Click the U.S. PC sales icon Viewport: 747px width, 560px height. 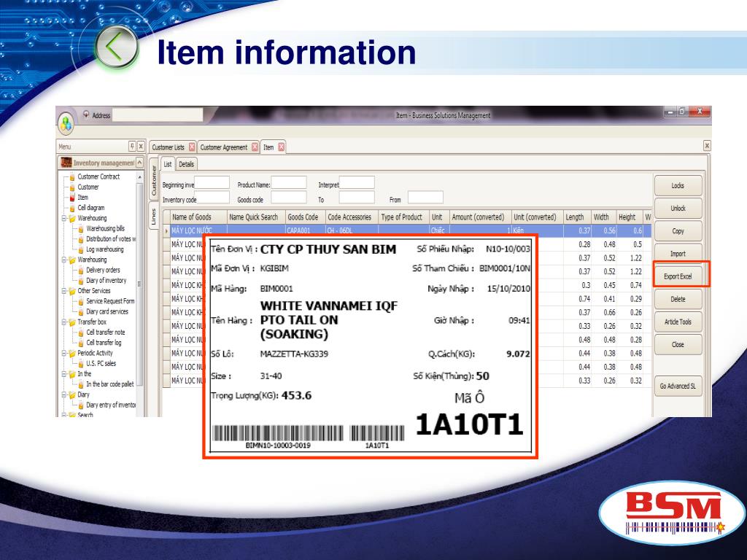(x=81, y=363)
